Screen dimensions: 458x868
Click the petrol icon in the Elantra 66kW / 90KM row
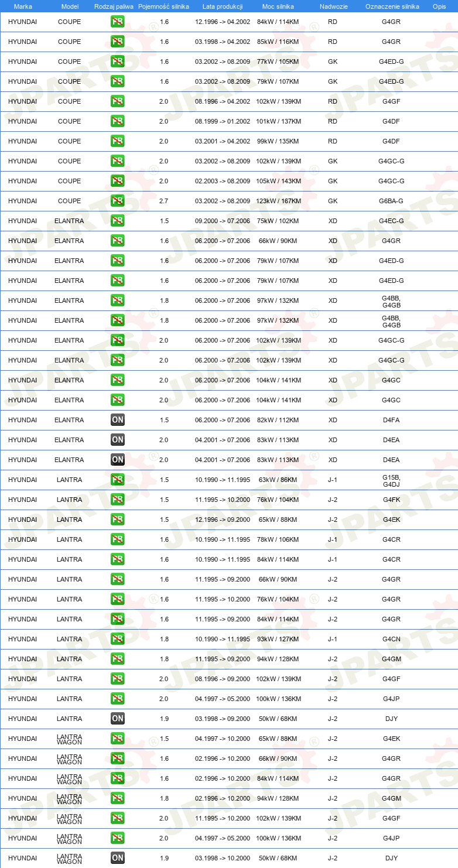pyautogui.click(x=118, y=241)
